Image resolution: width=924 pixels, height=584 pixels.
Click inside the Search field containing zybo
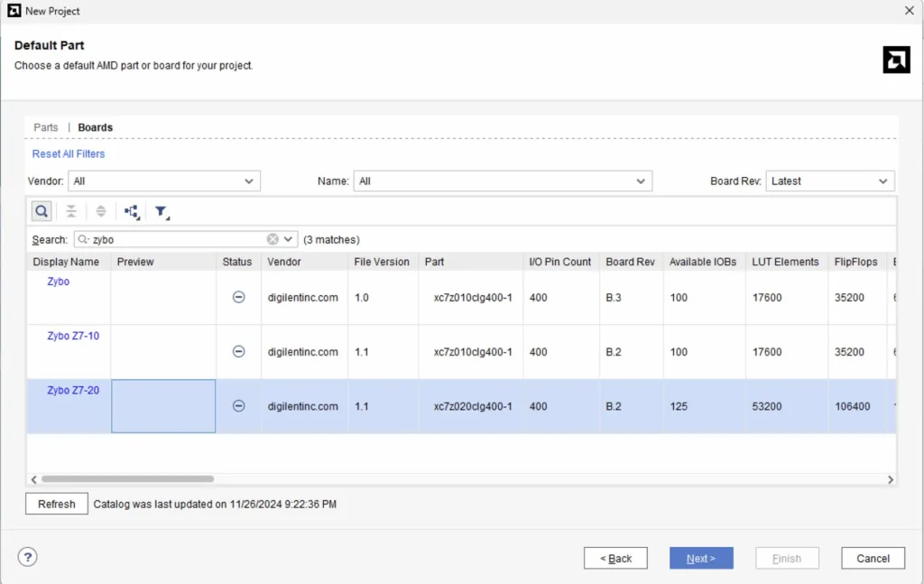[176, 240]
